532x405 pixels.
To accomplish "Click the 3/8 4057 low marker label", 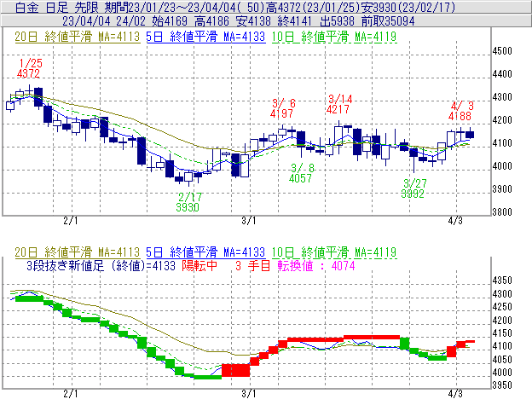I will coord(302,173).
